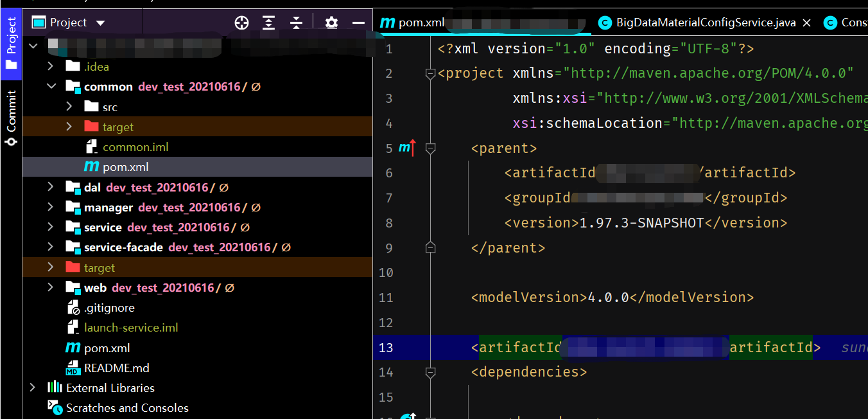The image size is (868, 419).
Task: Click the Collapse All icon in Project toolbar
Action: (x=296, y=22)
